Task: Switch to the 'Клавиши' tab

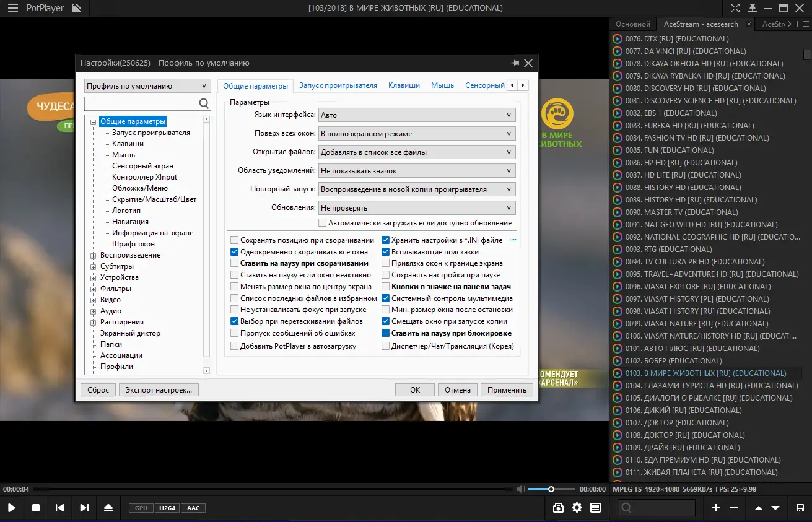Action: (x=404, y=85)
